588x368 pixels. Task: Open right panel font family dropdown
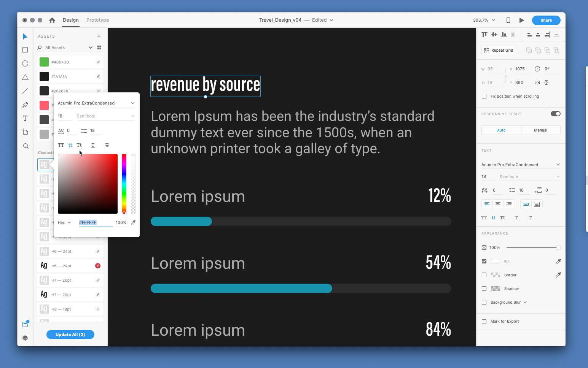(558, 164)
